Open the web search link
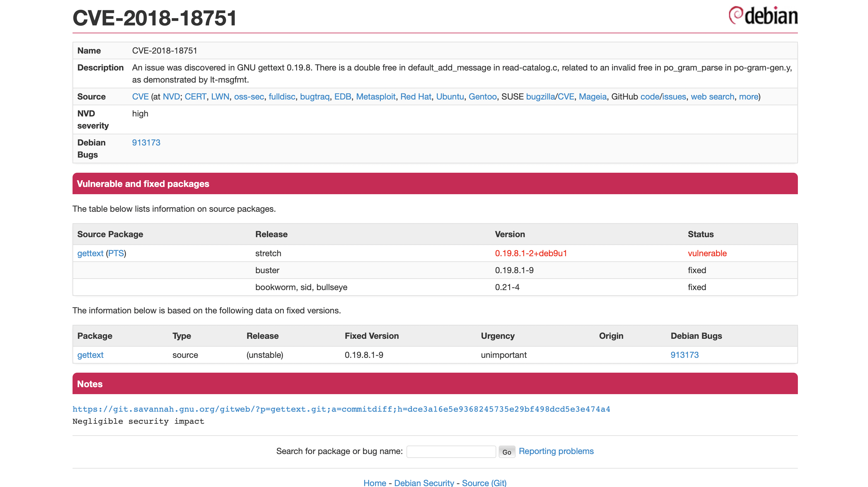 pos(712,97)
